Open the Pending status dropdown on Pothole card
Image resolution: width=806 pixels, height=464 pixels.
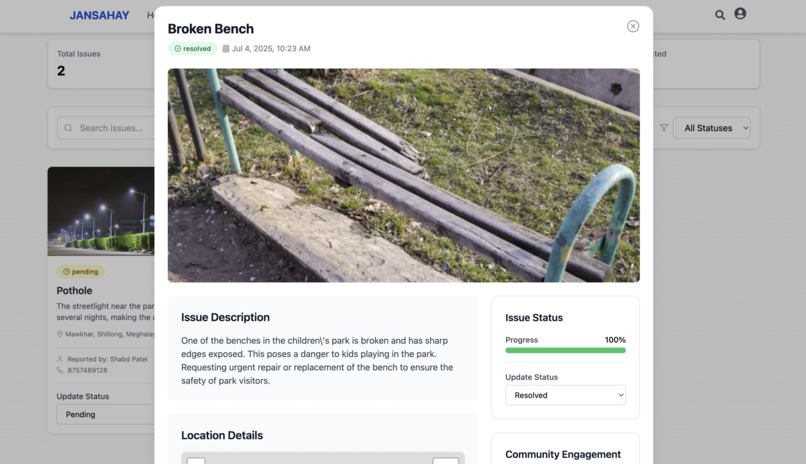click(105, 414)
